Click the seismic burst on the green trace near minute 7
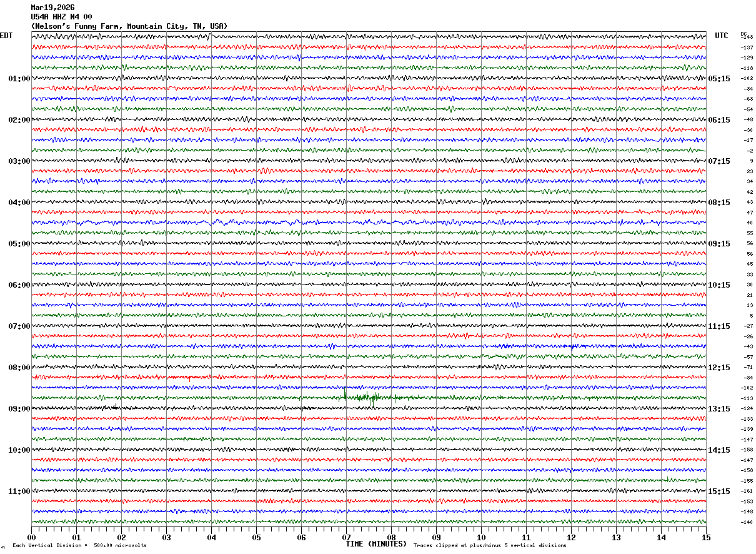 click(362, 397)
